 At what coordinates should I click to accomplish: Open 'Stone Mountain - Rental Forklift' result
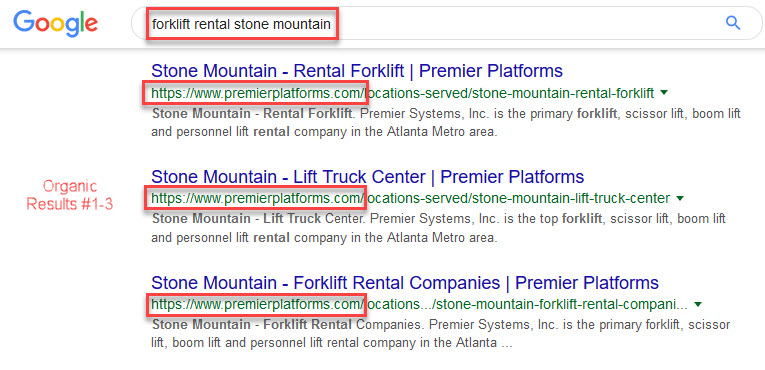(357, 71)
